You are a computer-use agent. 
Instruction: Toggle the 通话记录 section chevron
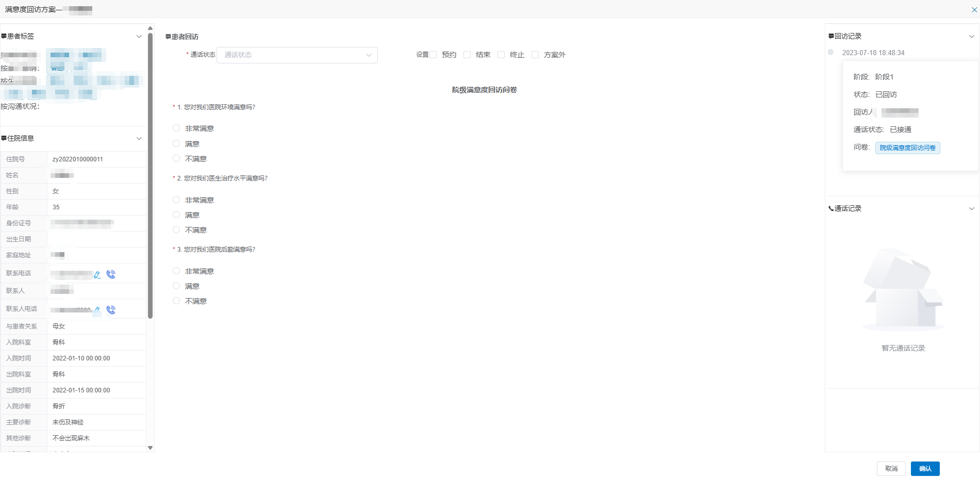tap(971, 209)
